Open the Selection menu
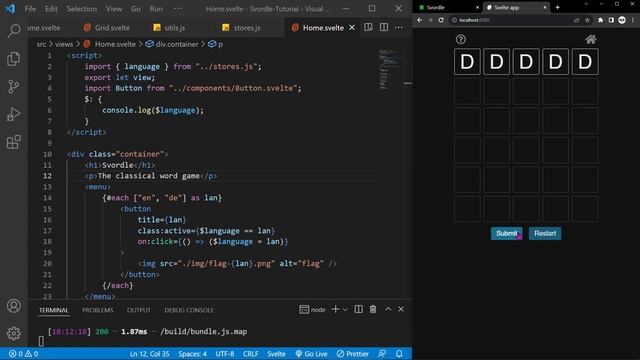Image resolution: width=640 pixels, height=360 pixels. pos(82,9)
